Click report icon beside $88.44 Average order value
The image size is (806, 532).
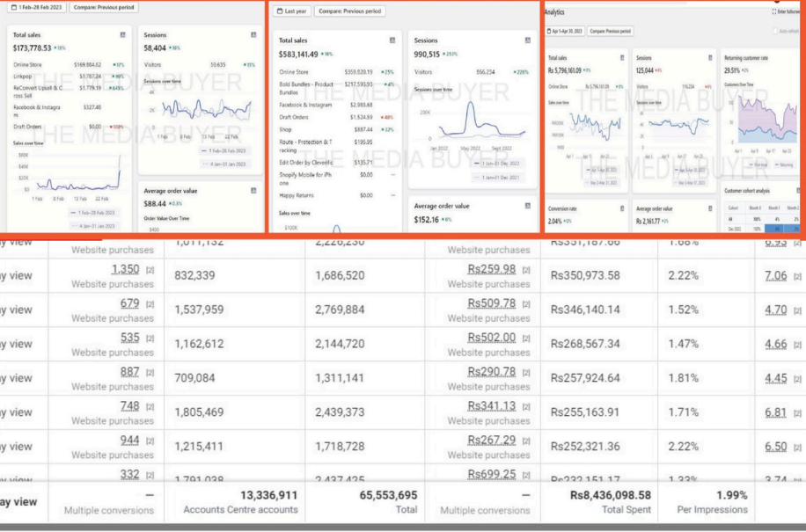[x=254, y=189]
